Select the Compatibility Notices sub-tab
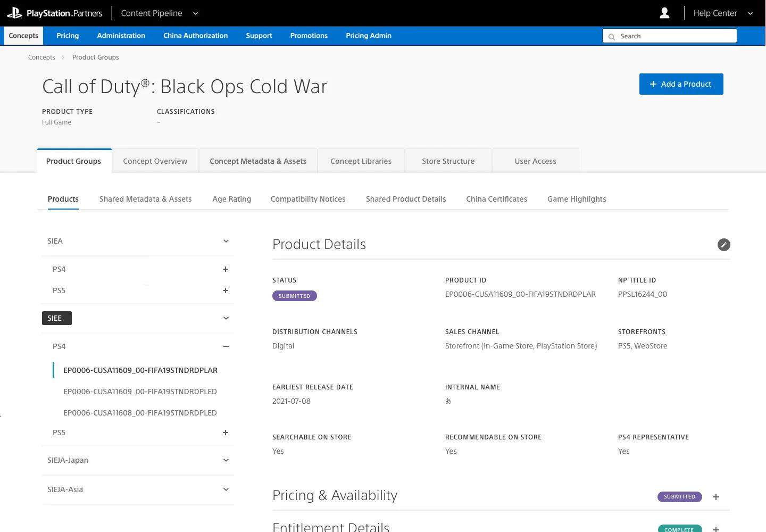 click(x=308, y=199)
